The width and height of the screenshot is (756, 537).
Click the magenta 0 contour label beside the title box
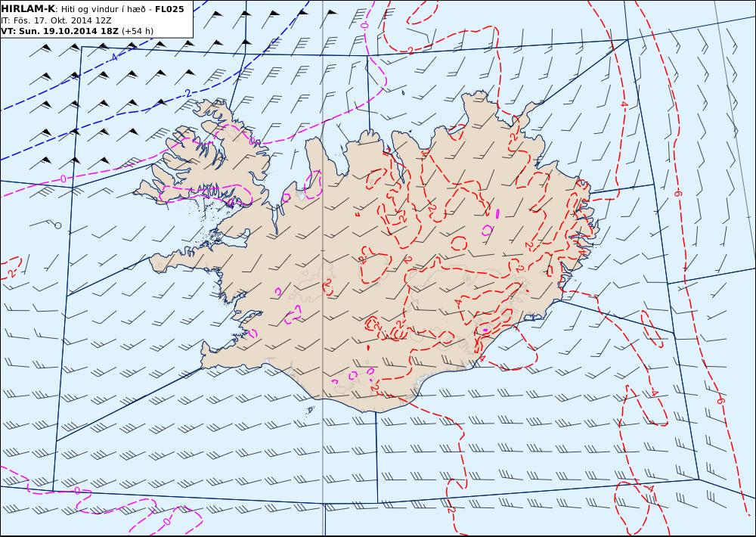coord(364,25)
